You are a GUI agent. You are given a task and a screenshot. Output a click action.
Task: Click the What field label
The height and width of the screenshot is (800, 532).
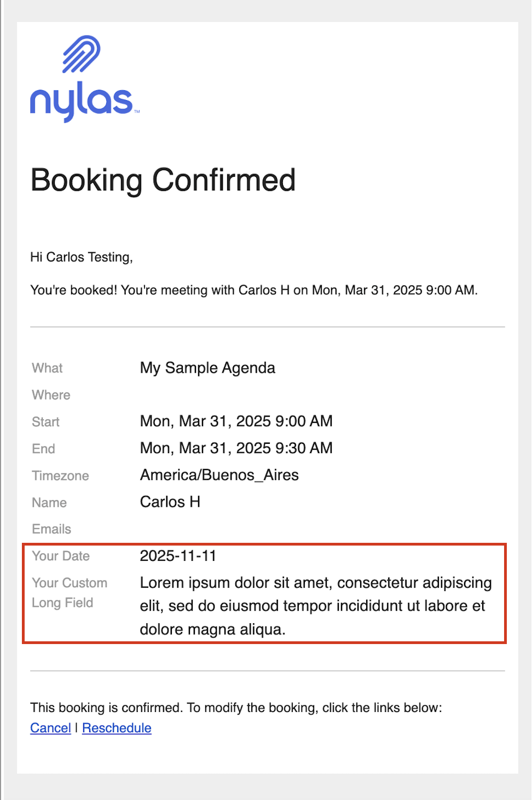pyautogui.click(x=47, y=368)
